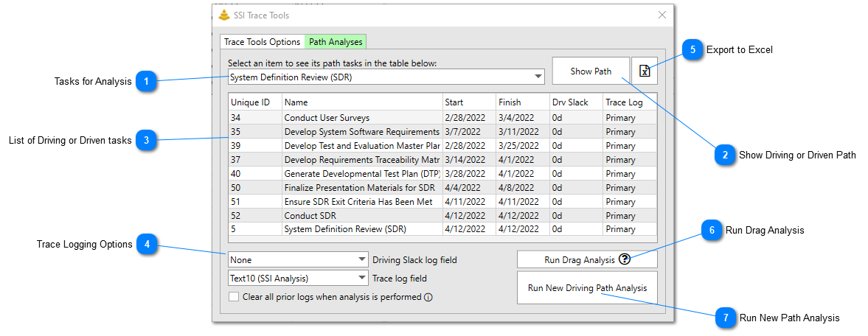This screenshot has height=336, width=868.
Task: Click Finish date 3/11/2022 cell
Action: coord(523,132)
